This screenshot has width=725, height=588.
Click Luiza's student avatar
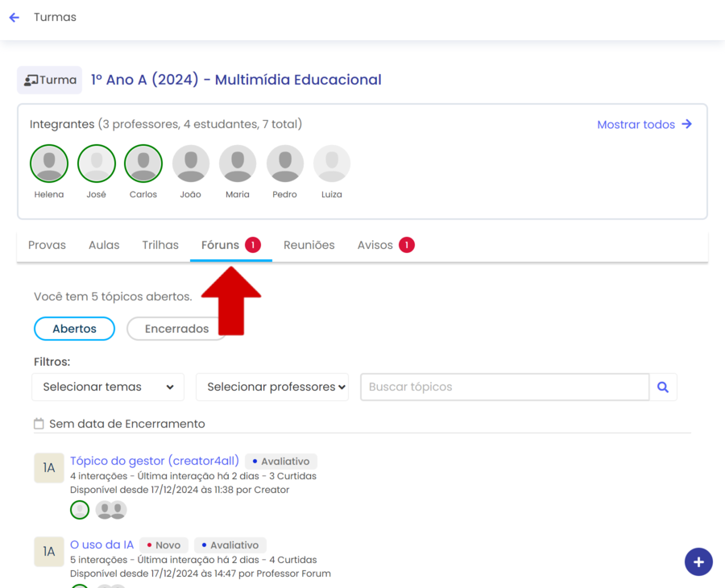[x=332, y=164]
